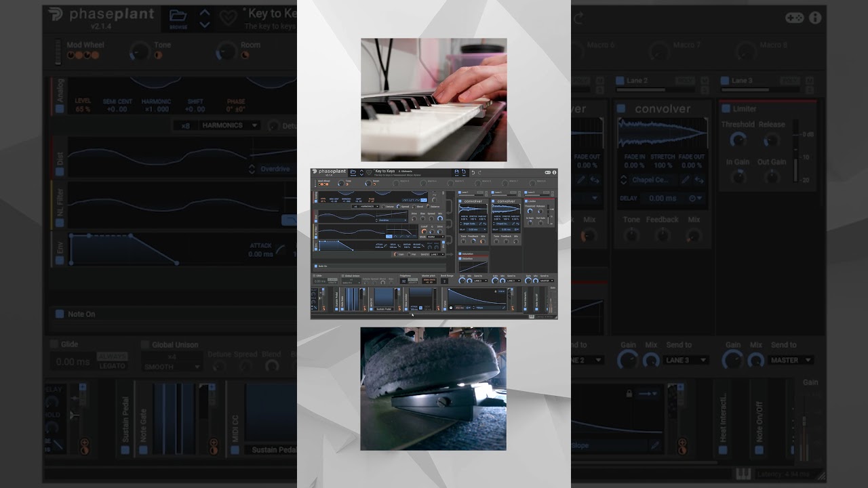Click the redo arrow in dimmed background
The width and height of the screenshot is (868, 488).
(578, 18)
